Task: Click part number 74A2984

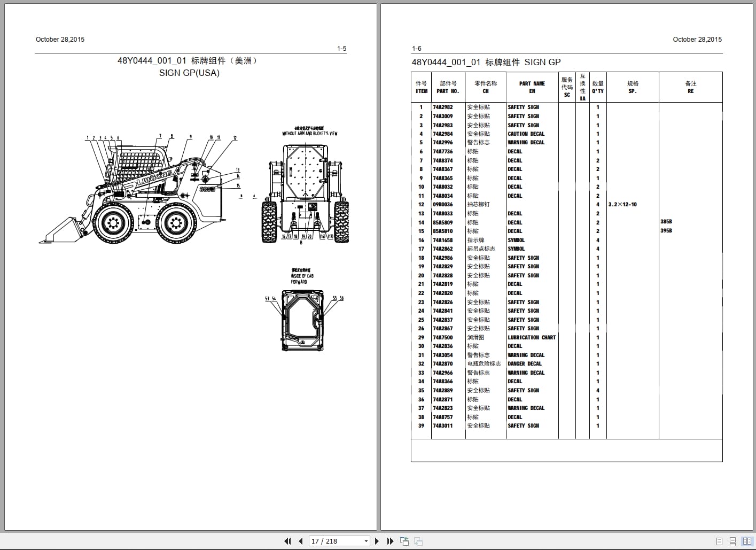Action: (x=442, y=134)
